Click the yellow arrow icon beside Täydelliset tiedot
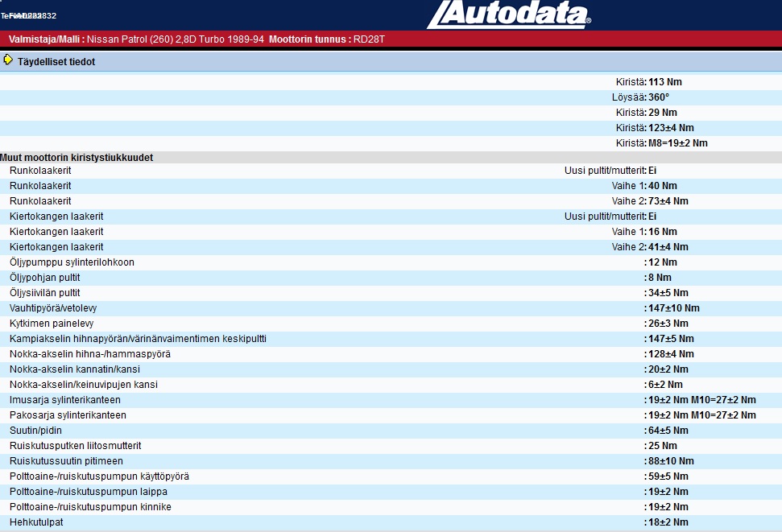Image resolution: width=782 pixels, height=532 pixels. 8,60
